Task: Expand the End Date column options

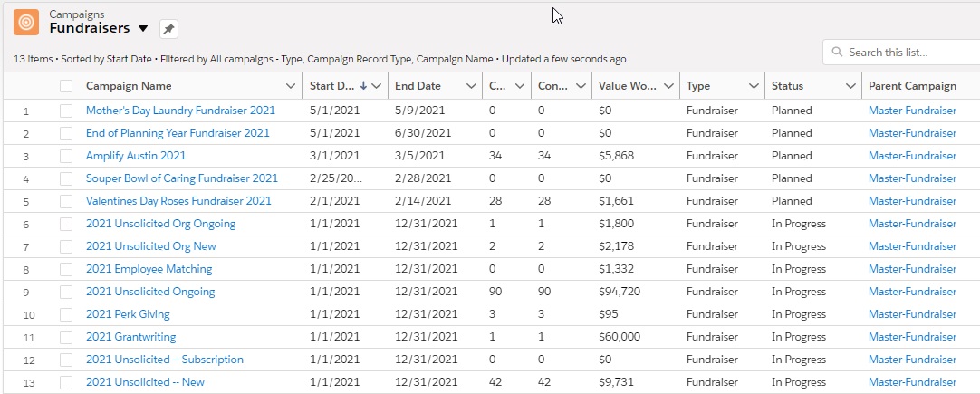Action: [x=471, y=86]
